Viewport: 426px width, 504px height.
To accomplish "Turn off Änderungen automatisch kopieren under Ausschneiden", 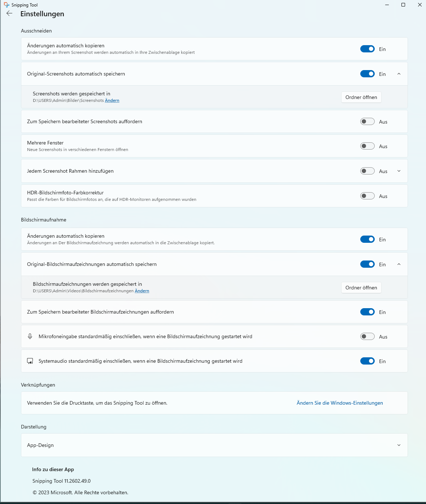I will 368,49.
